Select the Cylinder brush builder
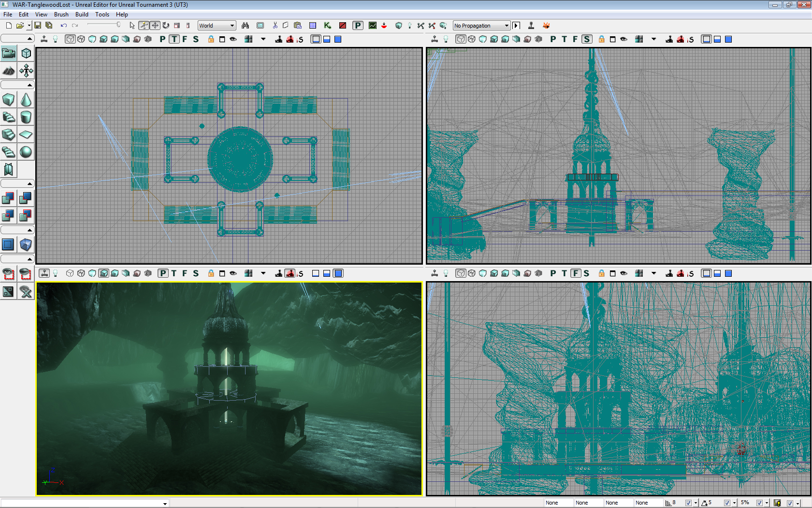This screenshot has height=508, width=812. (x=26, y=117)
